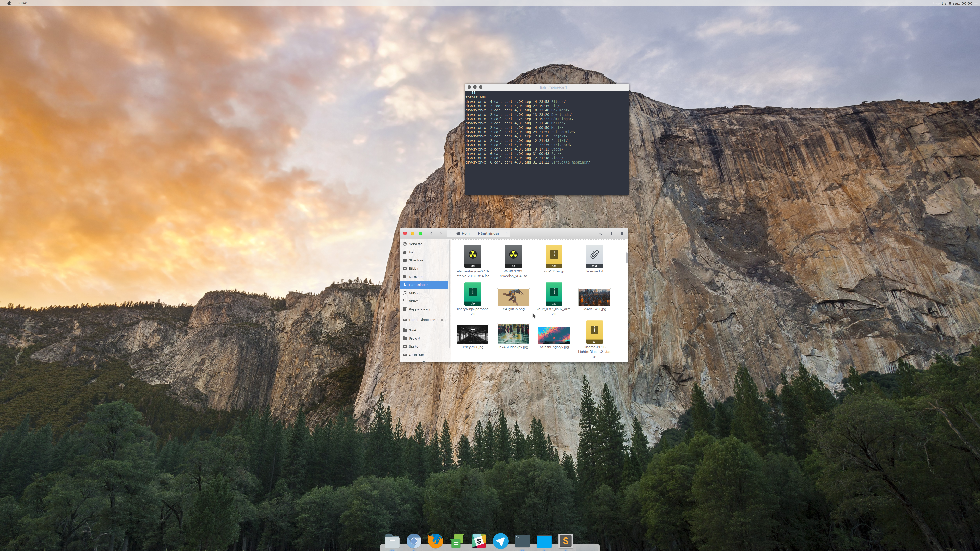Select Hämtningar in the sidebar

coord(424,285)
